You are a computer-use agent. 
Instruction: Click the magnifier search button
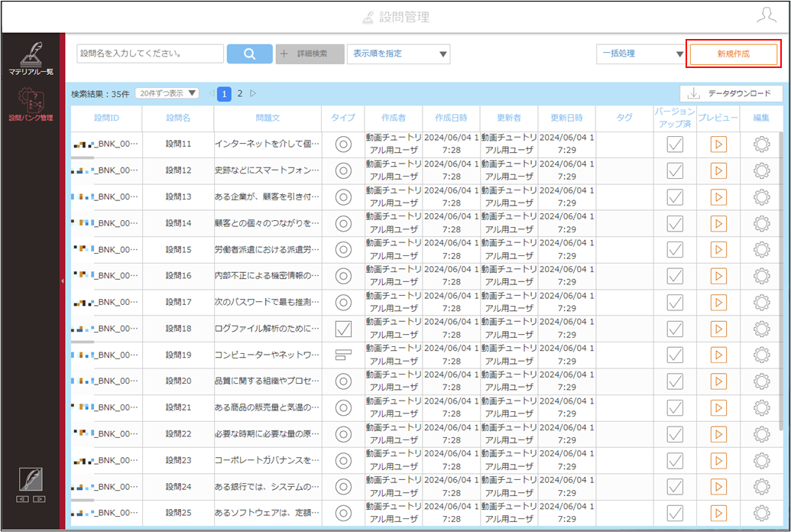pyautogui.click(x=250, y=54)
